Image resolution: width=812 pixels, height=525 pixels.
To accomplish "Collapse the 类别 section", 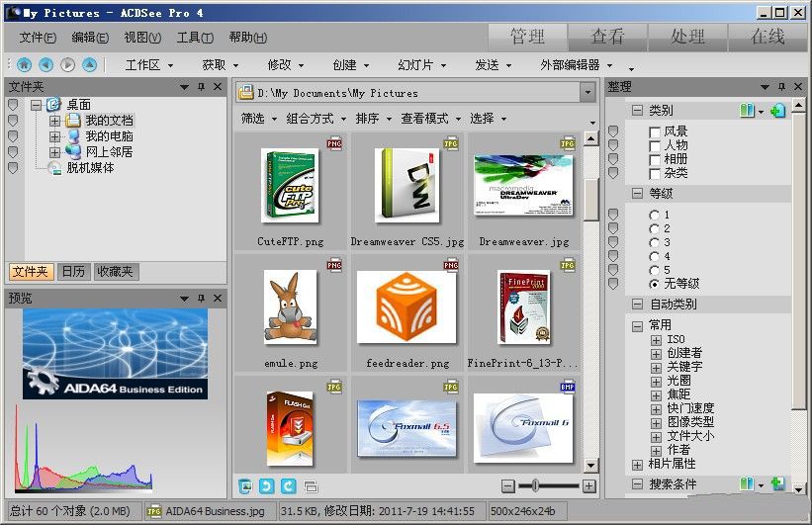I will pyautogui.click(x=638, y=111).
